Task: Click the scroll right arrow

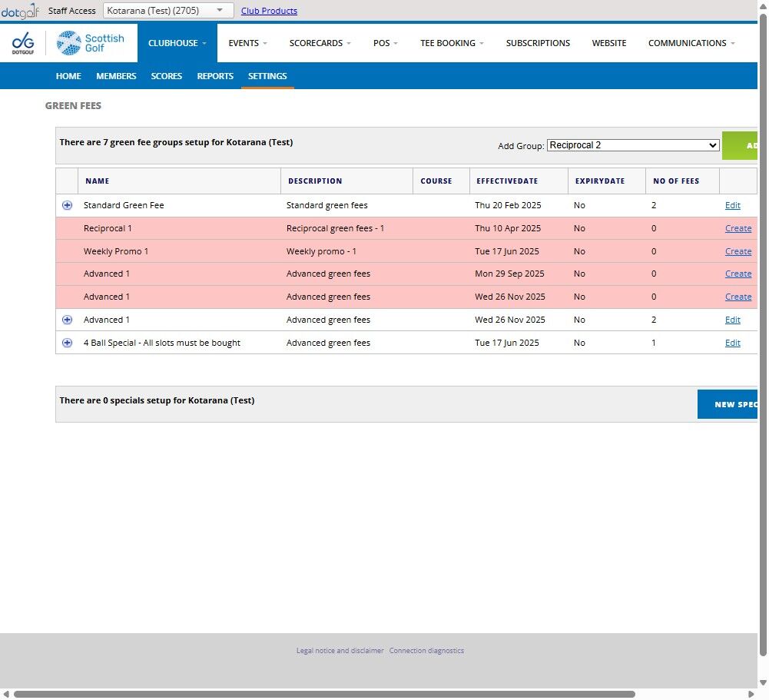Action: pyautogui.click(x=751, y=694)
